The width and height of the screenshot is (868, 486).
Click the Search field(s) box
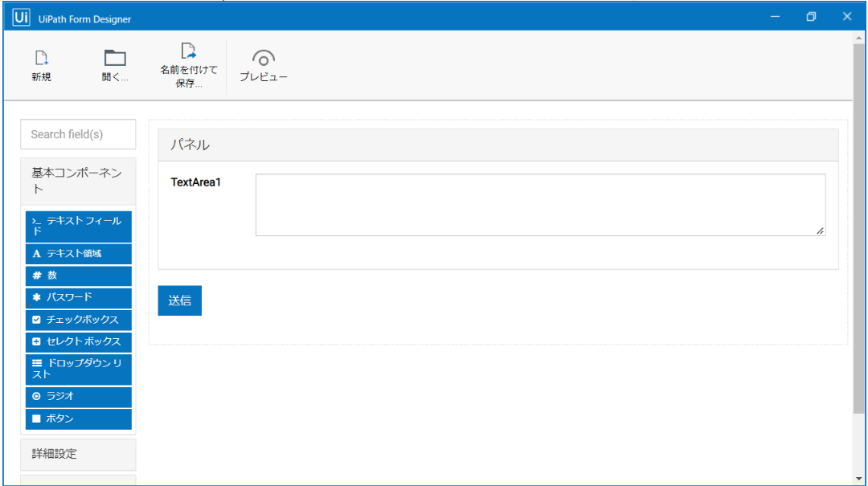pos(78,133)
